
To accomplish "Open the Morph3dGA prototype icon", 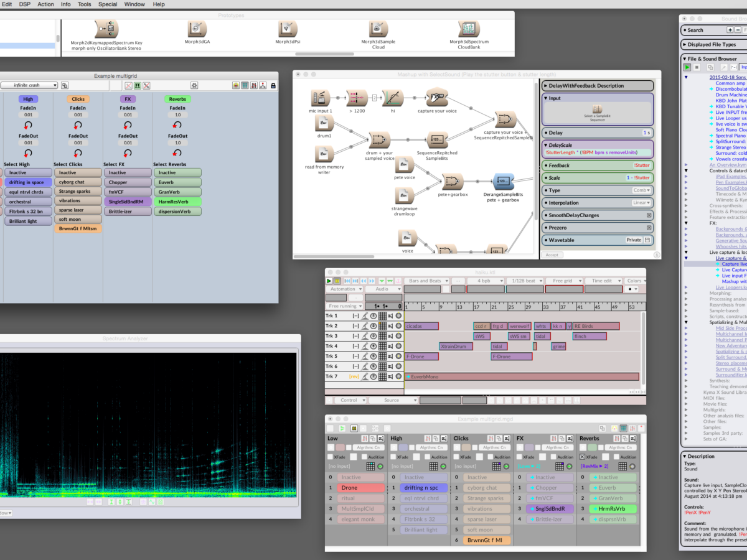I will coord(197,29).
